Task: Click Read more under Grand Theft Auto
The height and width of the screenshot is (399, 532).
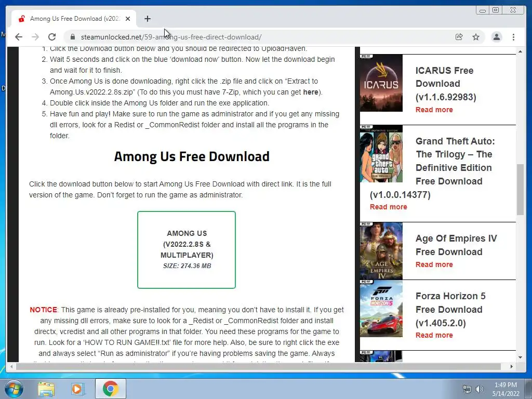Action: click(388, 207)
